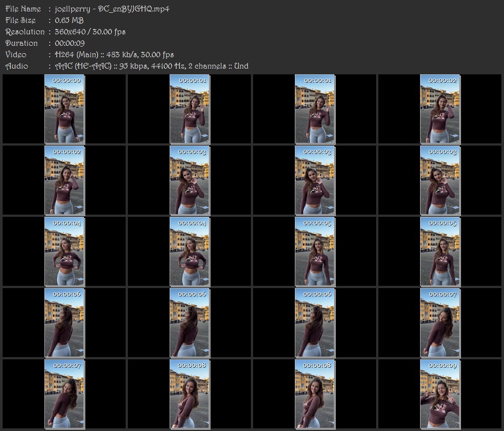Pick the second thumbnail stamped 00:00:08
Image resolution: width=504 pixels, height=431 pixels.
315,394
